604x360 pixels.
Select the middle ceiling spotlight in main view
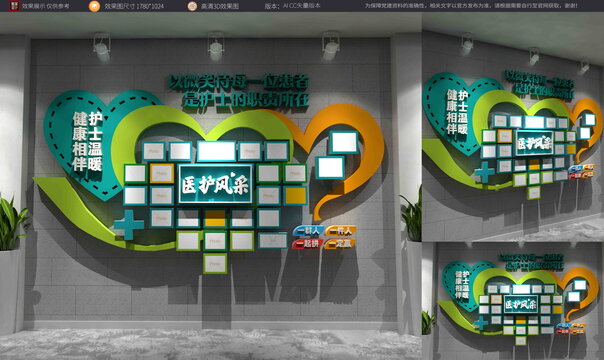(x=216, y=46)
